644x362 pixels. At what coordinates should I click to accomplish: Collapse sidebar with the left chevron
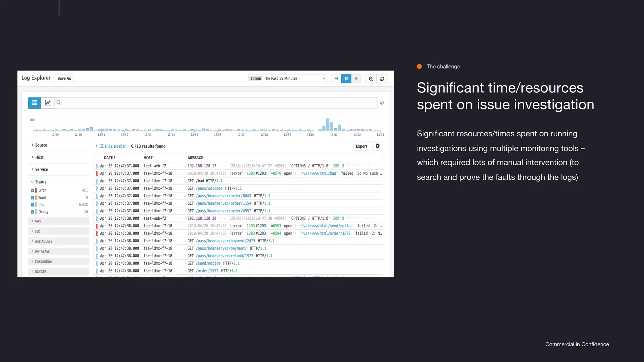[96, 146]
